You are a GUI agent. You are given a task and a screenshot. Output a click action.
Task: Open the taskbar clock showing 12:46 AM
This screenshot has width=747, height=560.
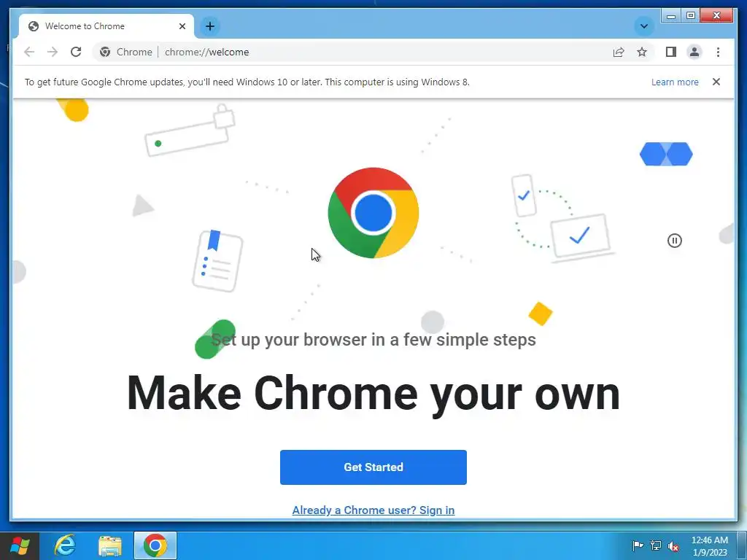709,545
